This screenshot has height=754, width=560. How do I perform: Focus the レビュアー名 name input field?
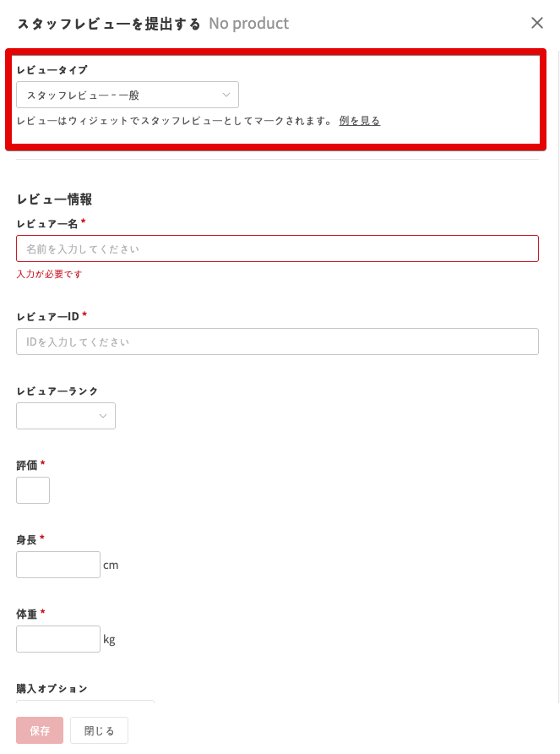click(277, 249)
